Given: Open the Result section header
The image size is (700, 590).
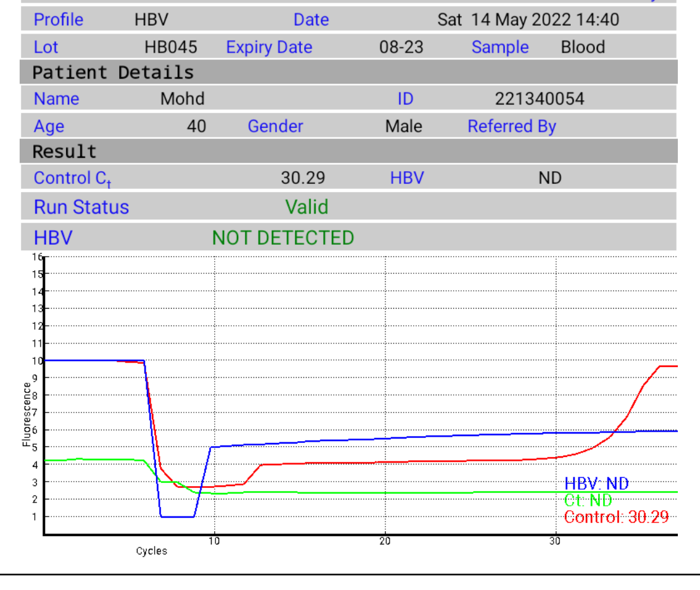Looking at the screenshot, I should [x=65, y=152].
